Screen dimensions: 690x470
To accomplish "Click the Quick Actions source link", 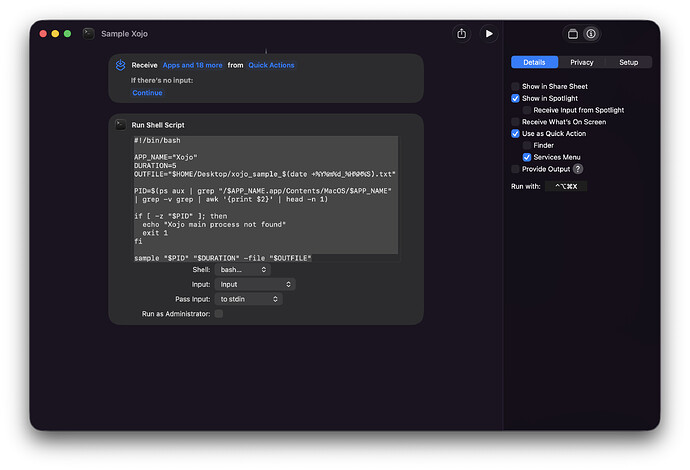I will coord(271,65).
